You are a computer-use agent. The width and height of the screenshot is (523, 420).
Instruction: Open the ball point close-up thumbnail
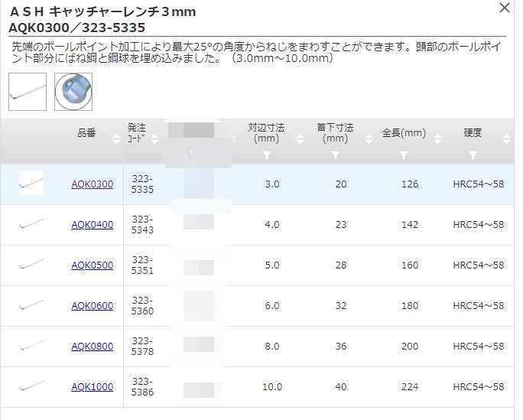click(73, 92)
